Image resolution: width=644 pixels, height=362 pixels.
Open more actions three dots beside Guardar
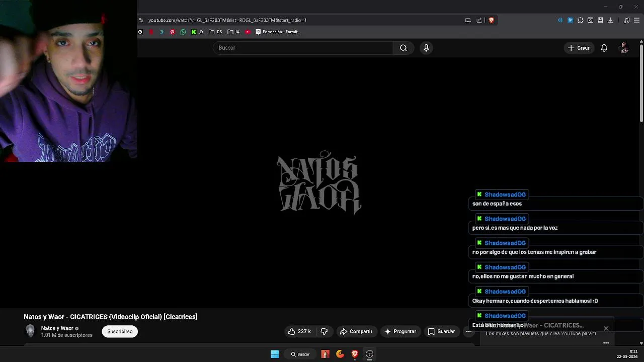point(468,331)
